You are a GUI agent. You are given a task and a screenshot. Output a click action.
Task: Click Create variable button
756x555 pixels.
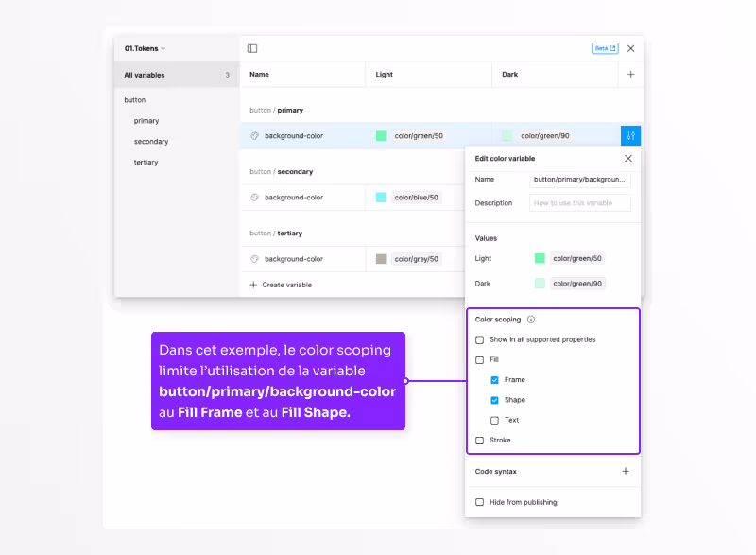[x=281, y=285]
